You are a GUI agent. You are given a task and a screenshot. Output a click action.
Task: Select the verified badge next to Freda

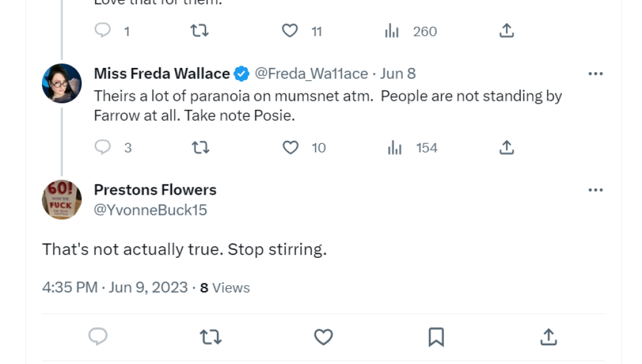coord(241,72)
